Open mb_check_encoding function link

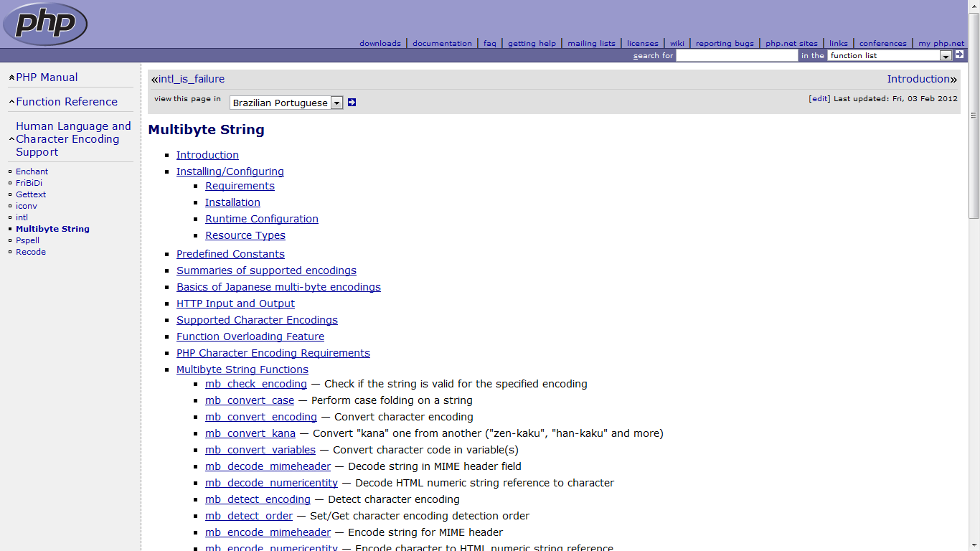coord(256,384)
